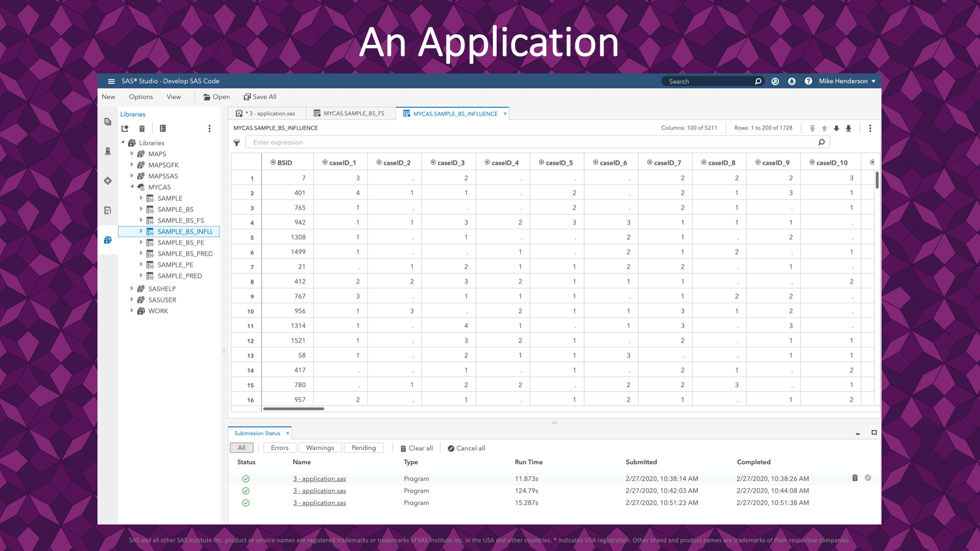Toggle the Warnings filter in Submission Status
This screenshot has height=551, width=980.
[x=320, y=447]
